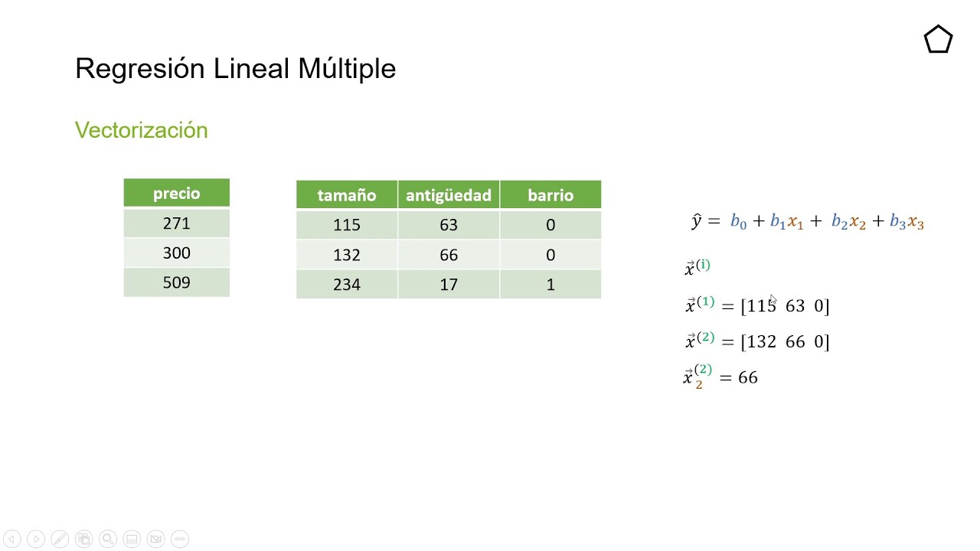Click the ŷ regression equation
The width and height of the screenshot is (980, 551).
pyautogui.click(x=808, y=222)
